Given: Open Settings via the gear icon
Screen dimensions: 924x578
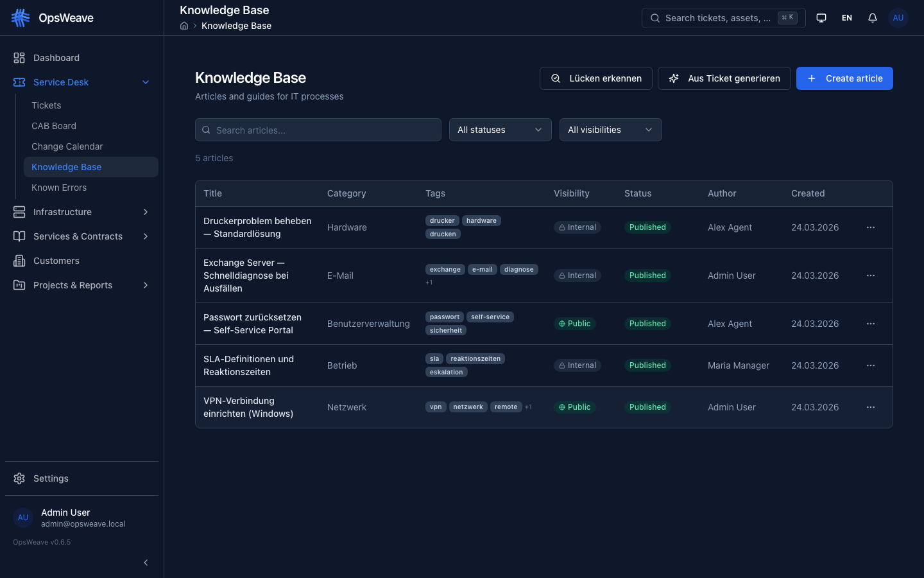Looking at the screenshot, I should coord(18,478).
